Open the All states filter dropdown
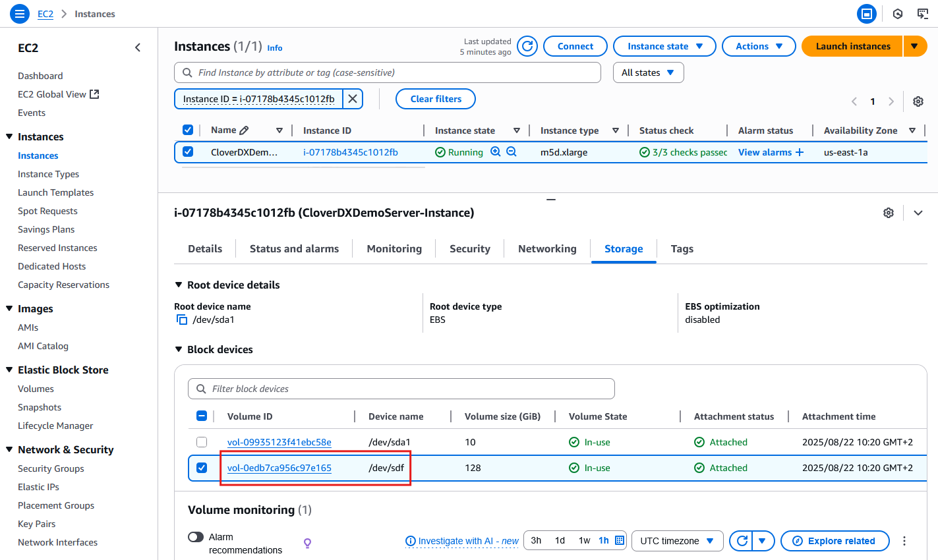This screenshot has width=938, height=560. click(648, 72)
